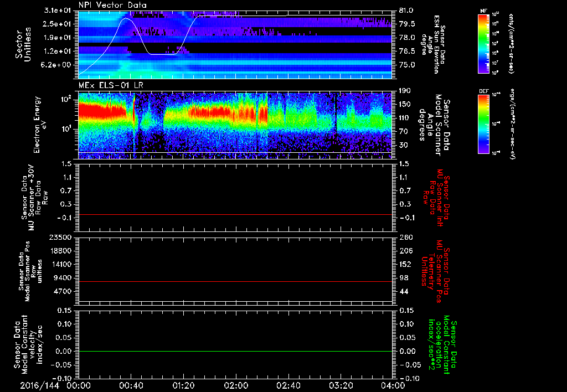
Task: Click the 02:40 time tick label
Action: pos(288,385)
